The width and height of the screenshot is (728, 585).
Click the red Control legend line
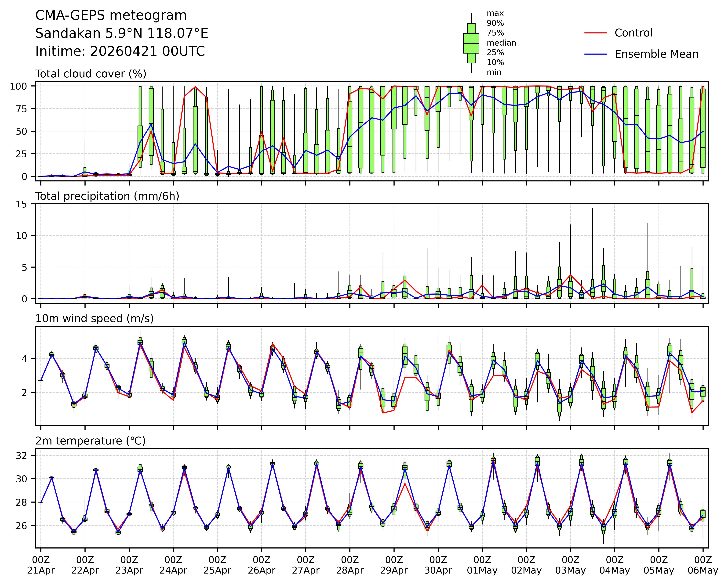click(x=595, y=33)
